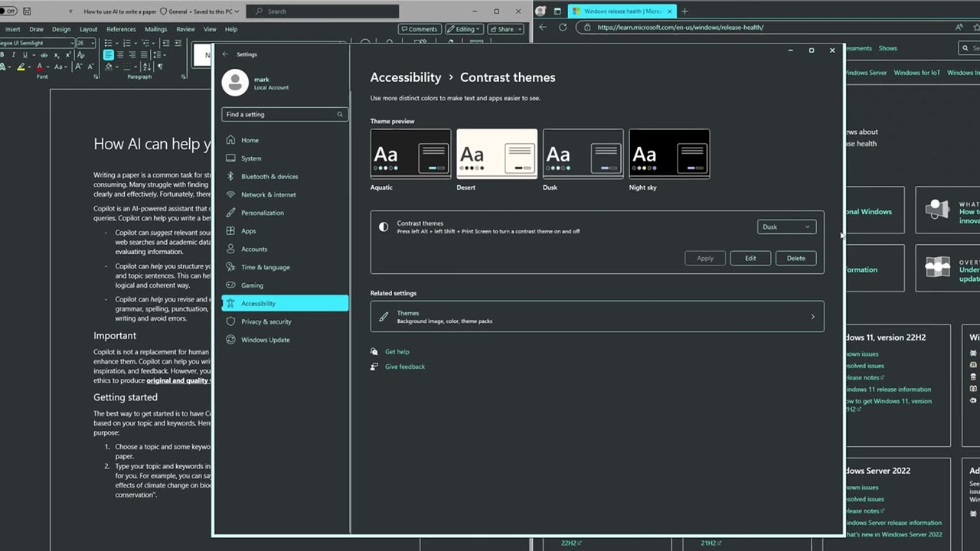Apply strikethrough formatting in Word
The image size is (980, 551).
click(44, 54)
